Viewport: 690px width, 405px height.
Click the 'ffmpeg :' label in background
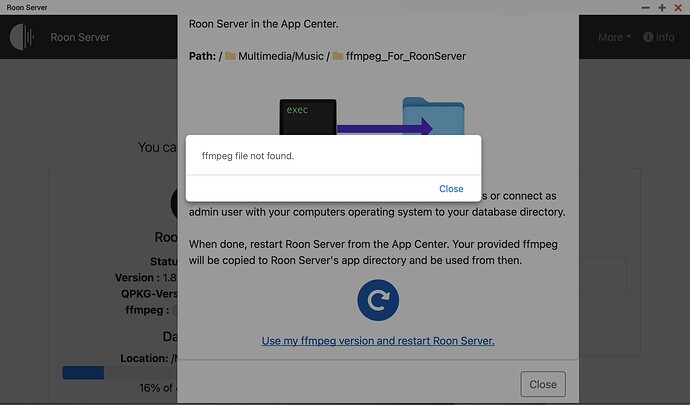(x=147, y=310)
